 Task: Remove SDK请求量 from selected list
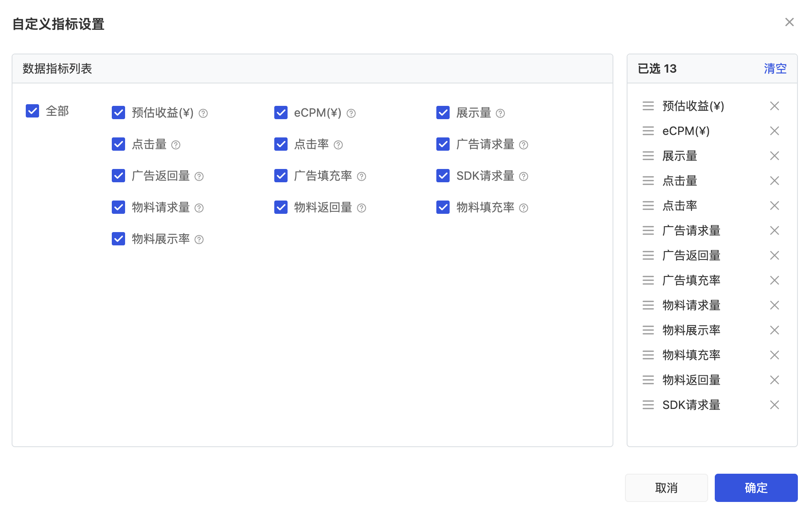pyautogui.click(x=774, y=405)
